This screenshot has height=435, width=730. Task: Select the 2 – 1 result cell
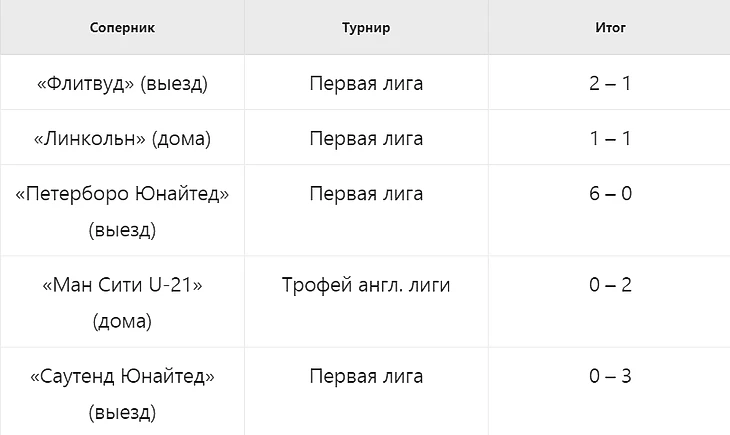click(610, 83)
